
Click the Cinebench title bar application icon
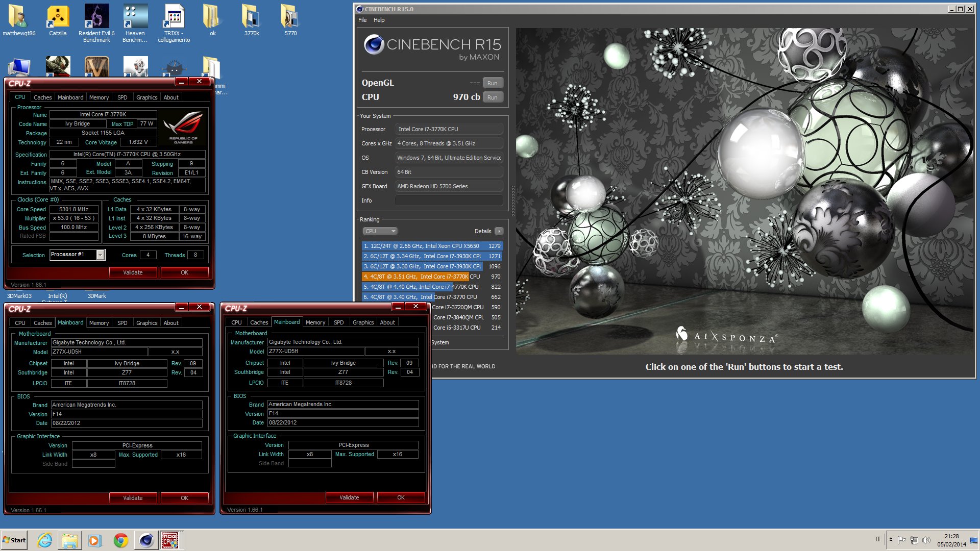click(x=359, y=9)
